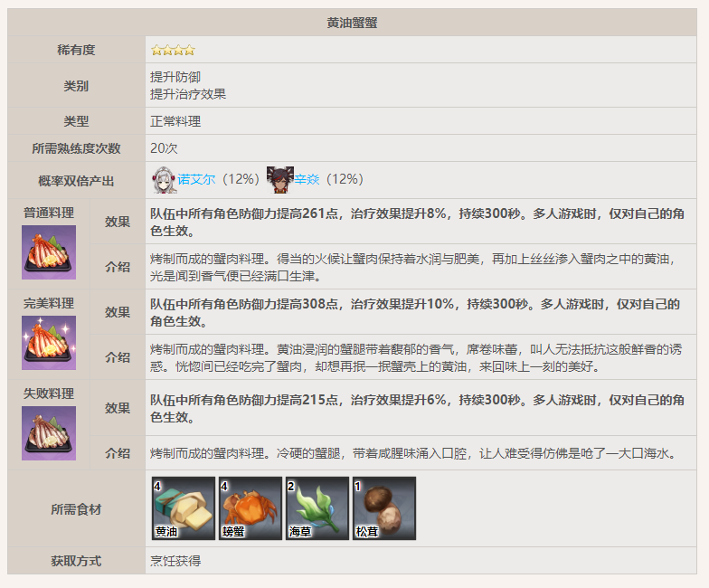
Task: Click the 所需熟练度次数 row header
Action: click(76, 148)
